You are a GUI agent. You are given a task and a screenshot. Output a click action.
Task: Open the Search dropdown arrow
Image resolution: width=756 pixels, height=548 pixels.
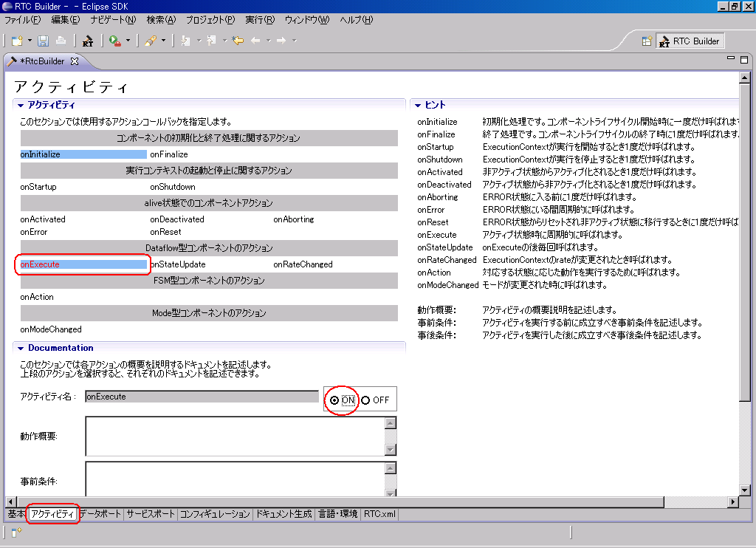coord(163,41)
